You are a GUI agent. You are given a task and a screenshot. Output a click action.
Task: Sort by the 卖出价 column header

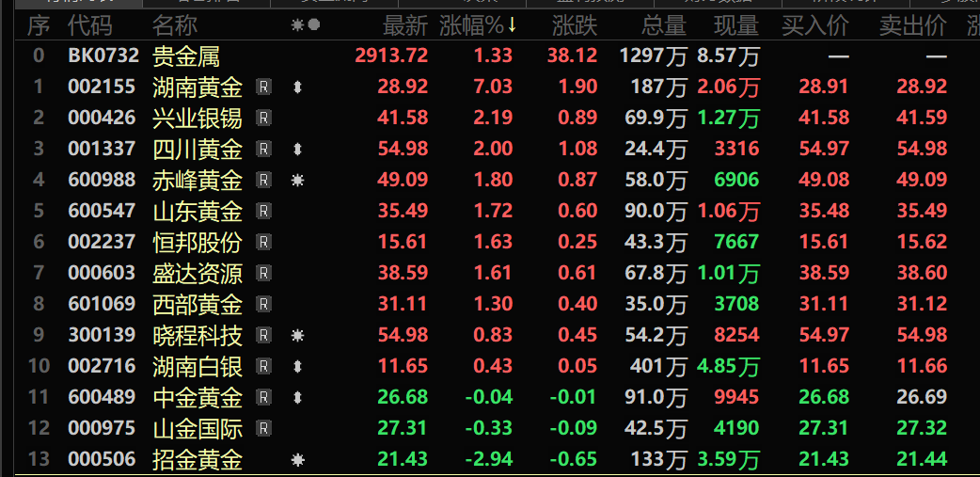[913, 25]
